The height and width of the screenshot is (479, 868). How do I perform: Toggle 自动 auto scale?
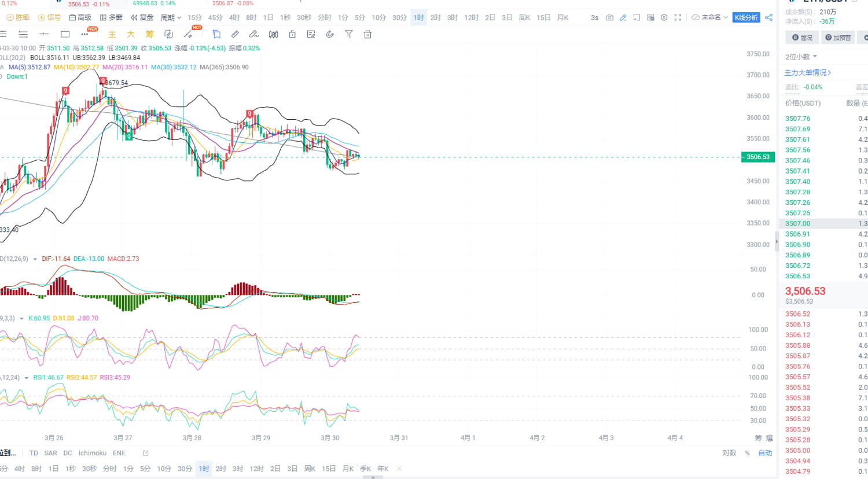coord(765,453)
